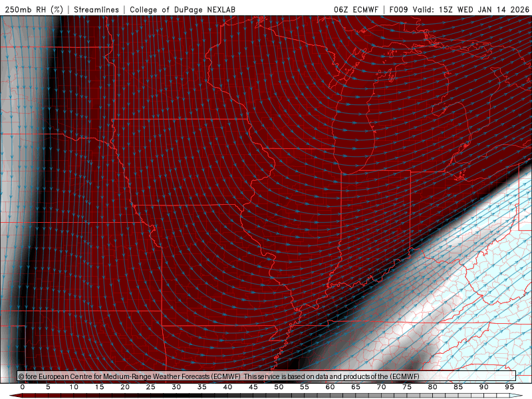Click the "95" color scale label
Viewport: 532px width, 399px height.
point(509,387)
